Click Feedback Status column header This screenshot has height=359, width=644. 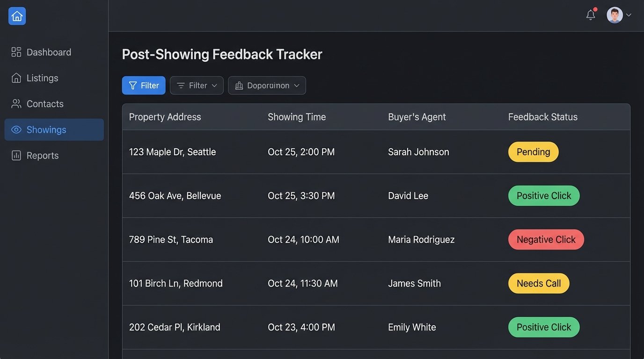(542, 117)
